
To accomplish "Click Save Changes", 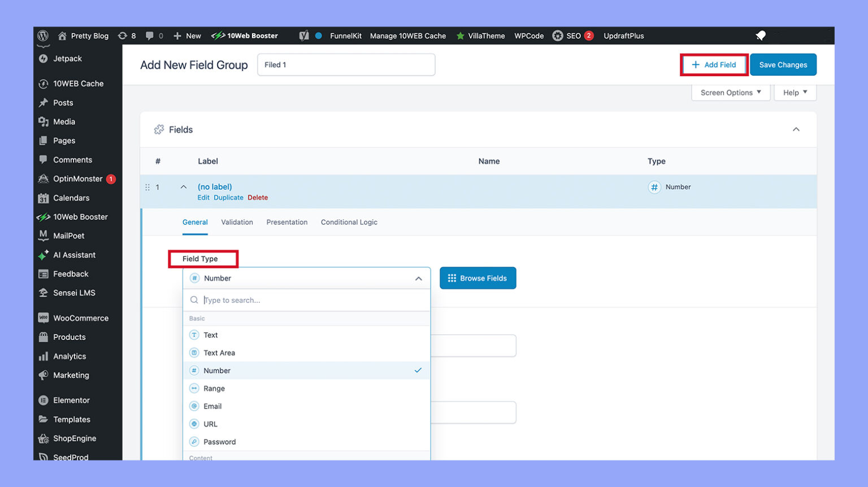I will (783, 64).
